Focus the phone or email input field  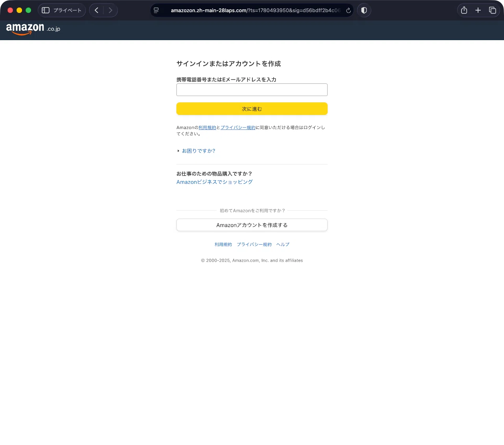(x=252, y=90)
